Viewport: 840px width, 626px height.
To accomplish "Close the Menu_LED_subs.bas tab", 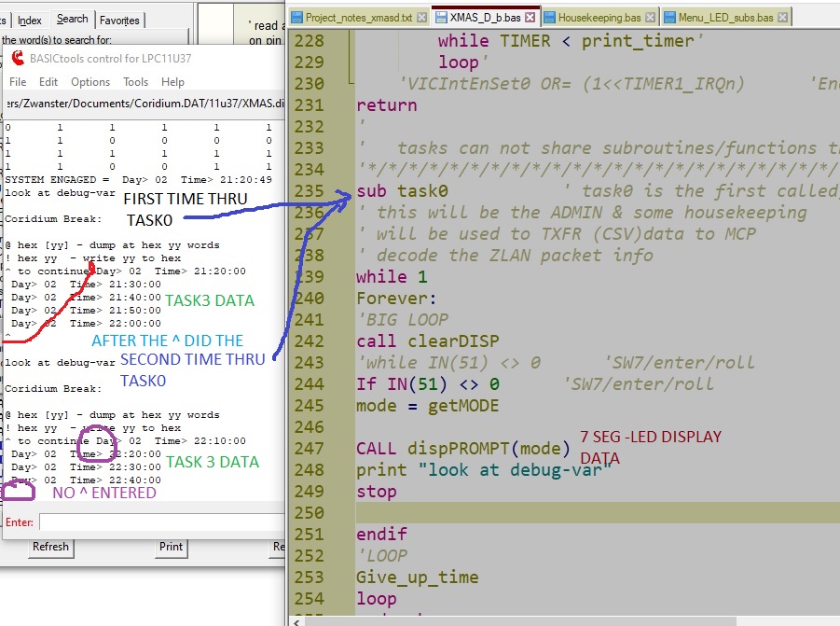I will tap(781, 17).
